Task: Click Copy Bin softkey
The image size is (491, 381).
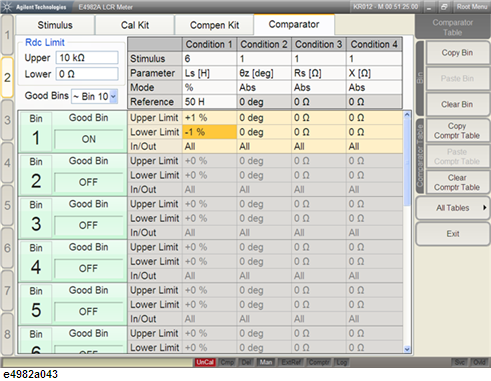Action: click(457, 53)
